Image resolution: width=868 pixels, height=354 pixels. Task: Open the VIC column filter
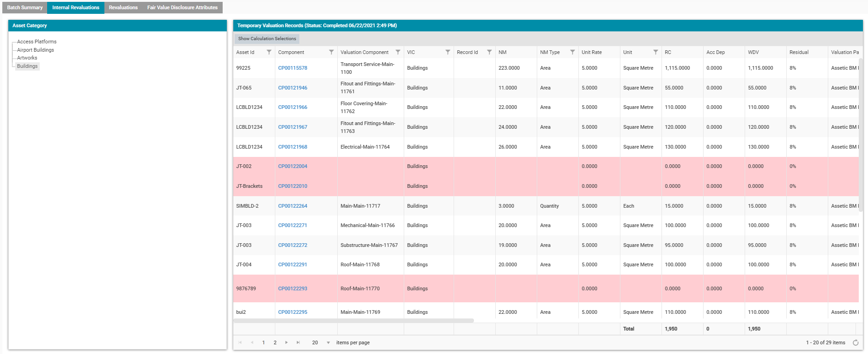448,52
